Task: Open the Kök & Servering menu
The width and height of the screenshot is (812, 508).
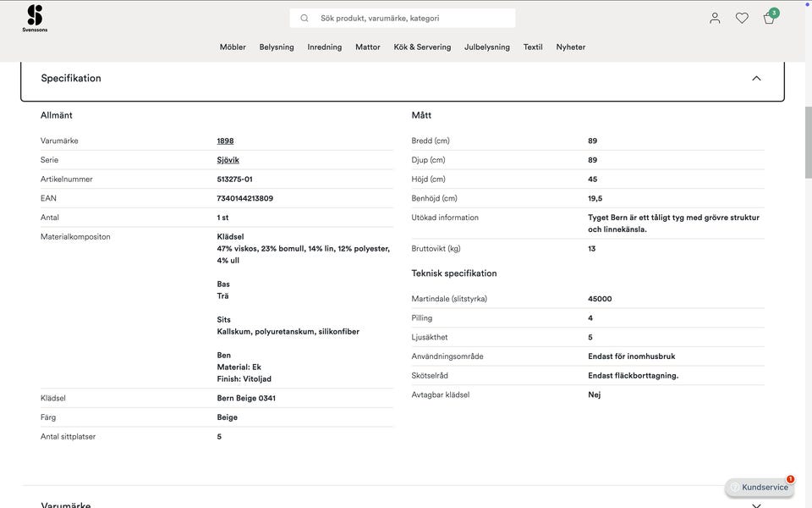Action: click(x=422, y=47)
